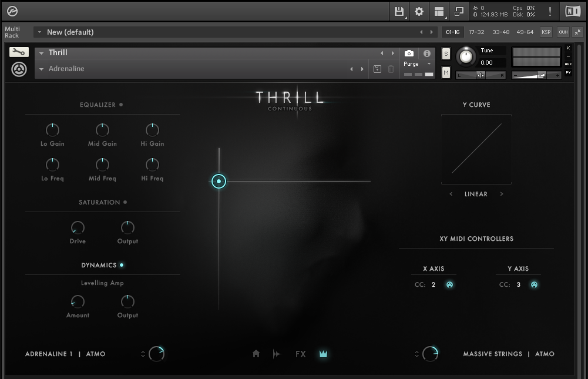The width and height of the screenshot is (588, 379).
Task: Click the instrument volume slider
Action: (536, 75)
